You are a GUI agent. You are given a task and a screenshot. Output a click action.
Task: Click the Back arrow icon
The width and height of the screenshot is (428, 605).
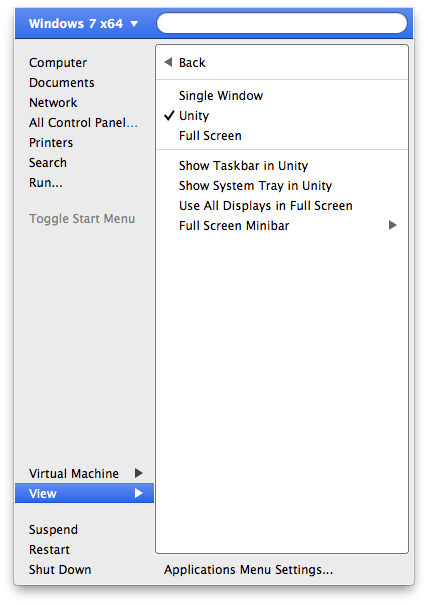click(x=168, y=62)
